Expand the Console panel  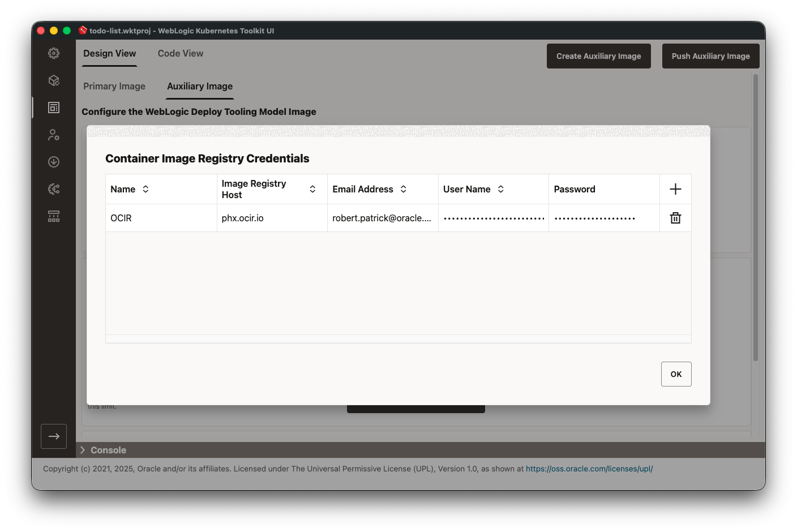[83, 450]
